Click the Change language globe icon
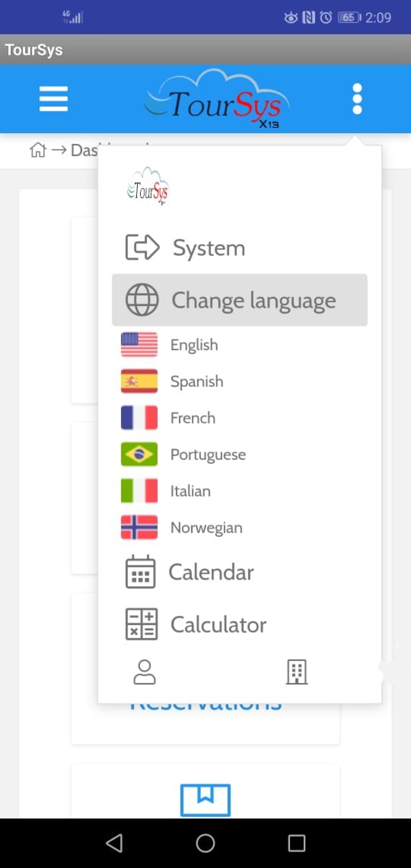411x868 pixels. (x=141, y=300)
